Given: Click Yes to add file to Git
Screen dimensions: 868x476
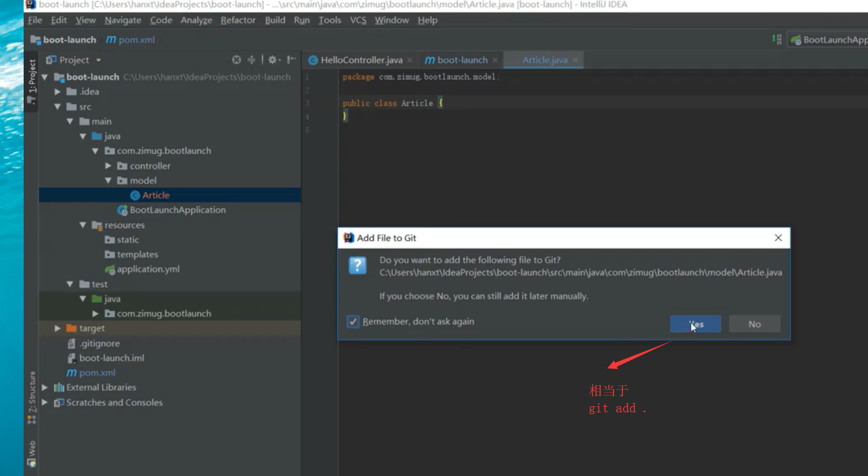Looking at the screenshot, I should pos(695,324).
